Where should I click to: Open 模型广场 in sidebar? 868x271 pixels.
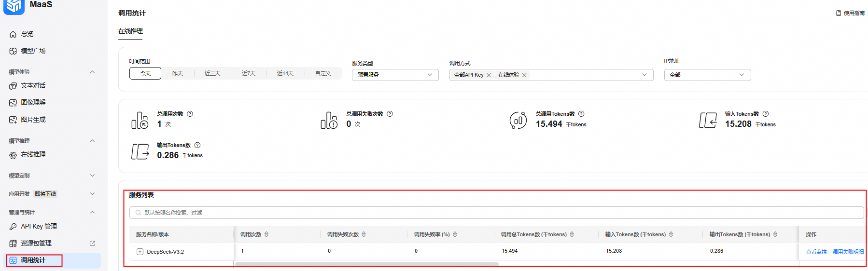(x=33, y=51)
